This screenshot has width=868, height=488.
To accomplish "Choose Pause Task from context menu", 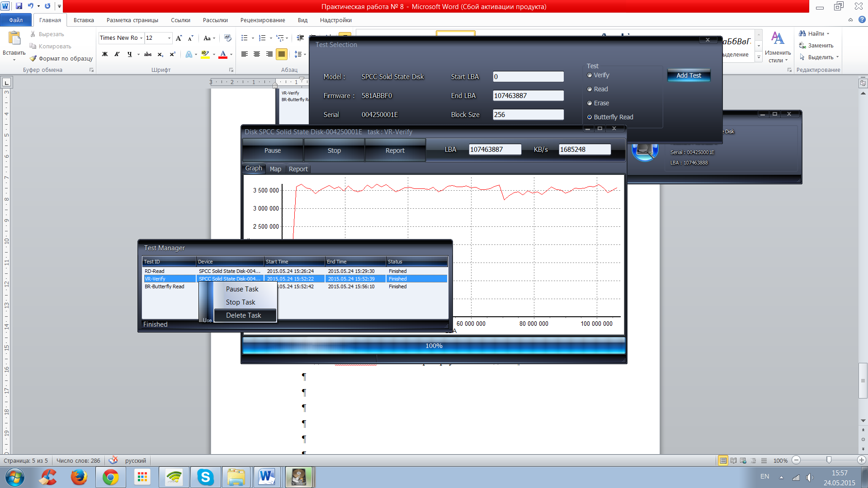I will (242, 289).
